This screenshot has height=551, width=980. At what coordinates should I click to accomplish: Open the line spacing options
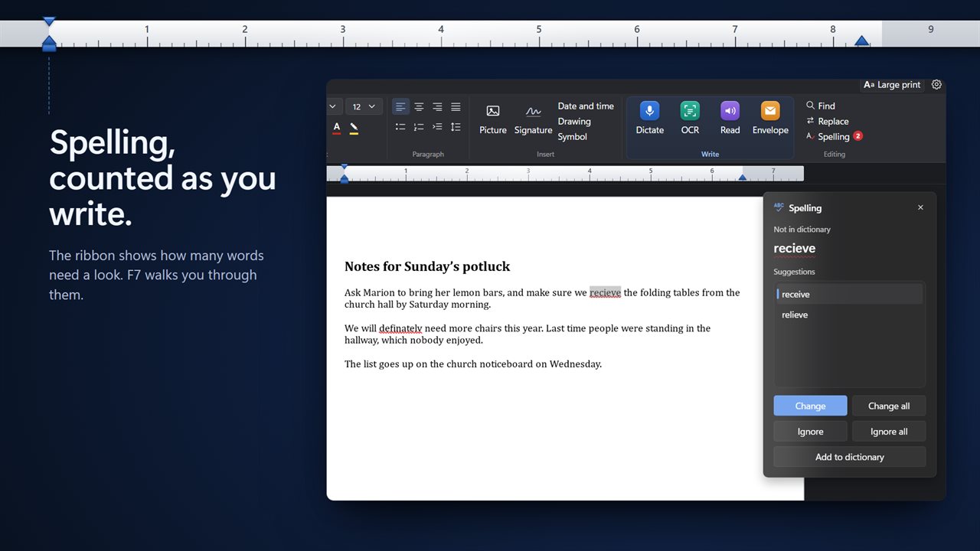click(x=456, y=127)
